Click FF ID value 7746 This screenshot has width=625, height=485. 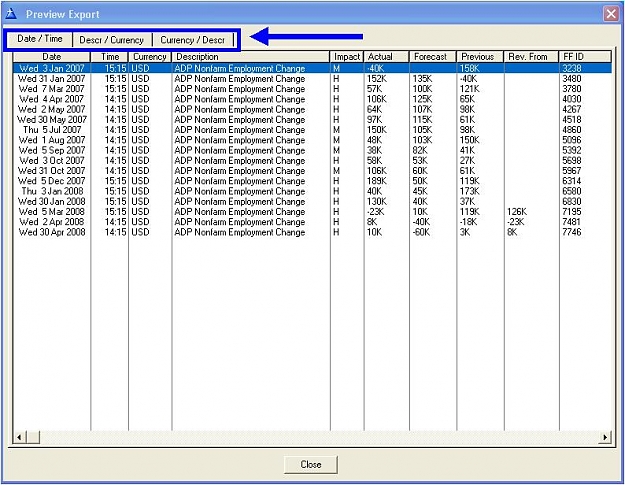click(572, 232)
